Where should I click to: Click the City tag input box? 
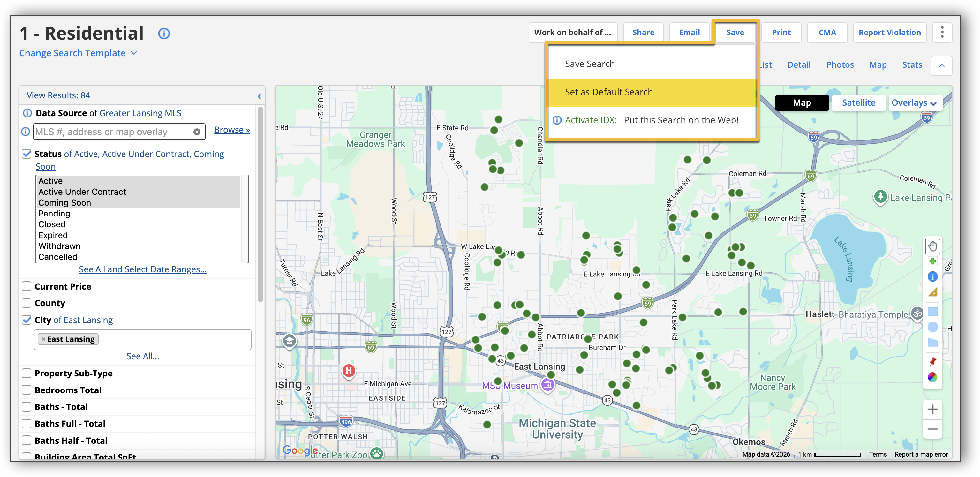click(x=142, y=339)
